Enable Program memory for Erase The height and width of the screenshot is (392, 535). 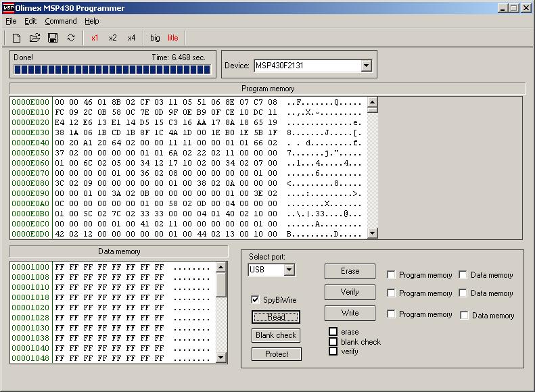[392, 275]
